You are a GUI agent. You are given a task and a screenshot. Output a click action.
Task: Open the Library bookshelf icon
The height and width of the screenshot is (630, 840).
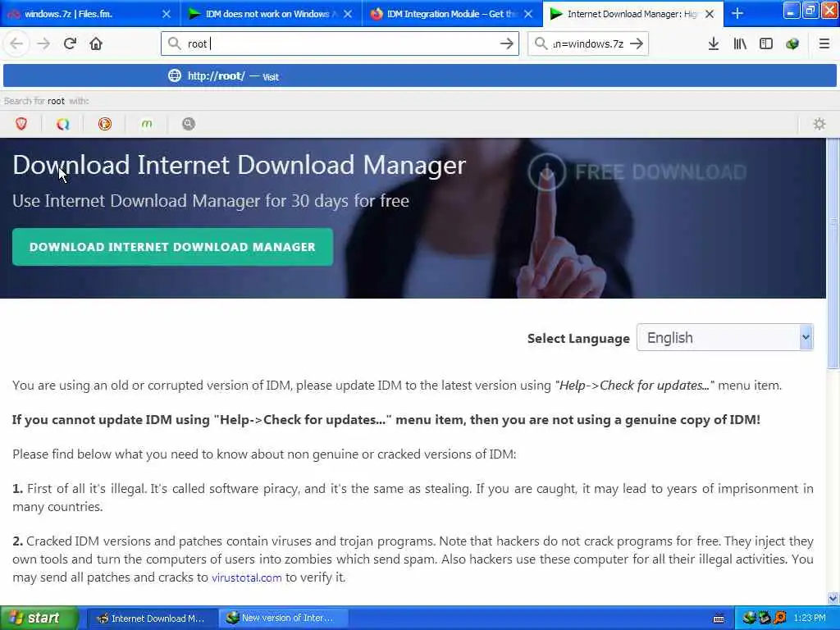740,43
